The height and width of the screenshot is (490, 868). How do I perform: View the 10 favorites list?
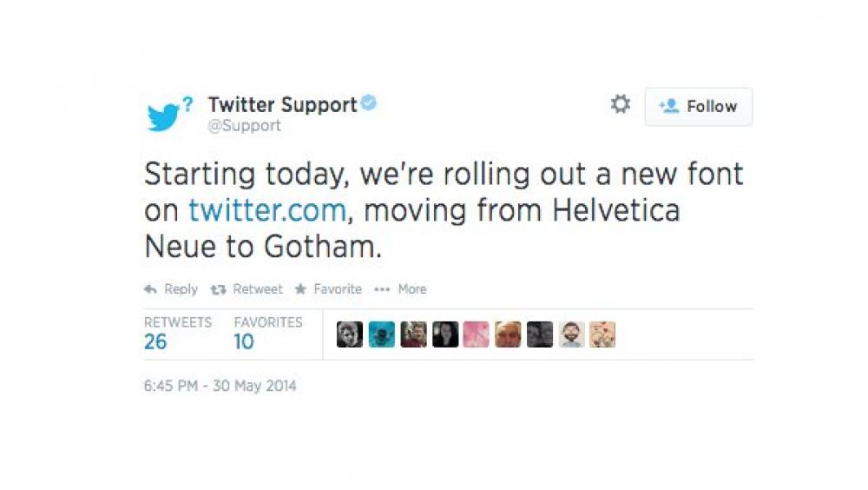tap(244, 341)
